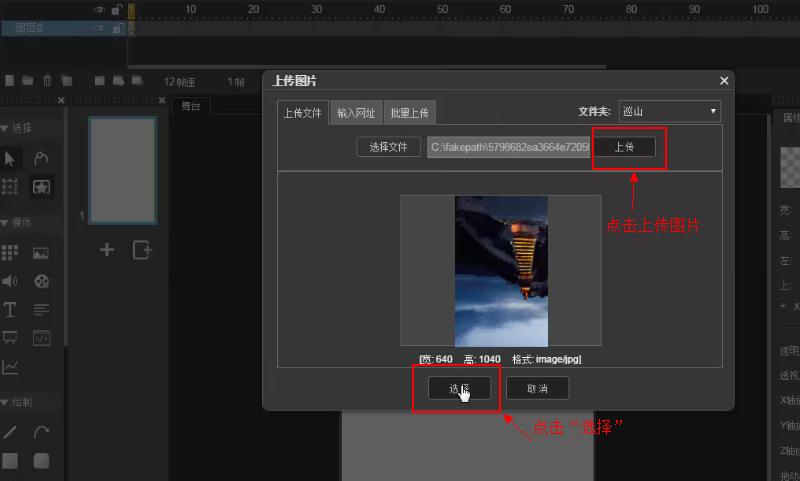Collapse the 绘制 drawing section
Screen dimensions: 800x481
[x=5, y=402]
